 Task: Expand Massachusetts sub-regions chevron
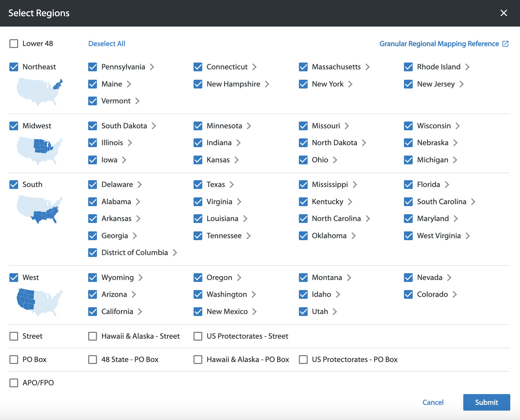[368, 67]
